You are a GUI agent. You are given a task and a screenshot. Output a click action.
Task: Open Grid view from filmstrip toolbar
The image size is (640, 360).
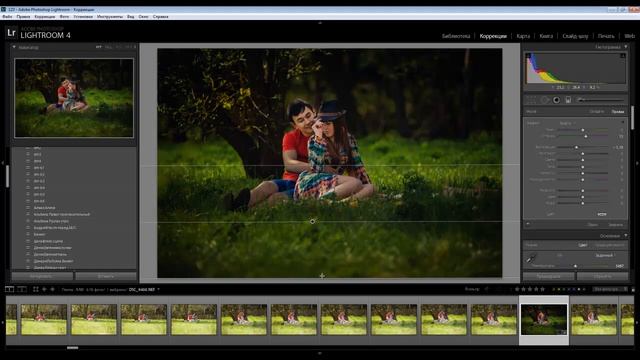click(x=36, y=289)
